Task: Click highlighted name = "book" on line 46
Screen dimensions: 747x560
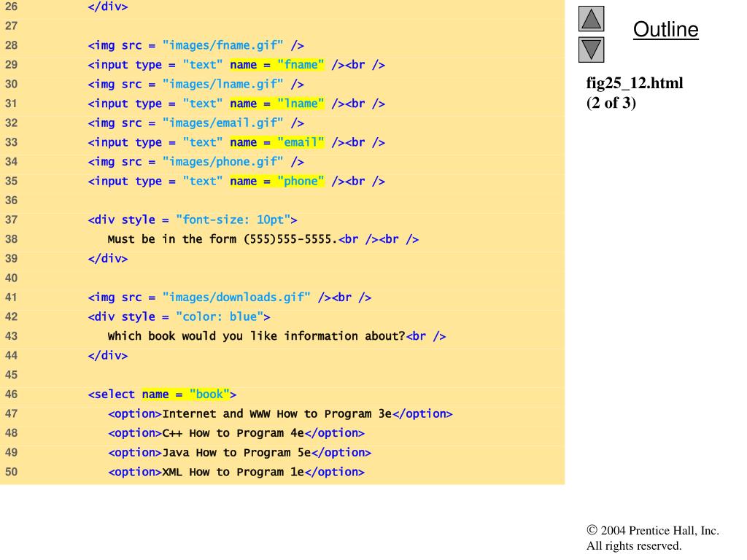Action: pos(186,394)
